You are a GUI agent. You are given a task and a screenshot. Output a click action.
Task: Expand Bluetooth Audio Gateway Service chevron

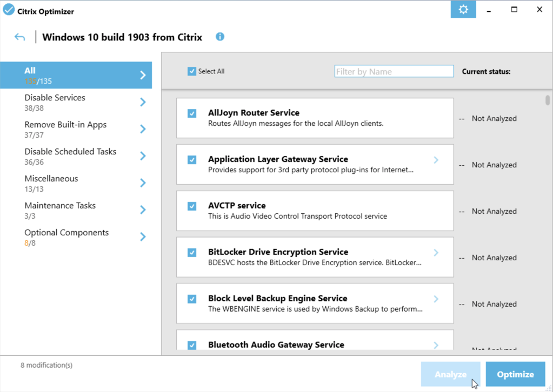(x=436, y=345)
